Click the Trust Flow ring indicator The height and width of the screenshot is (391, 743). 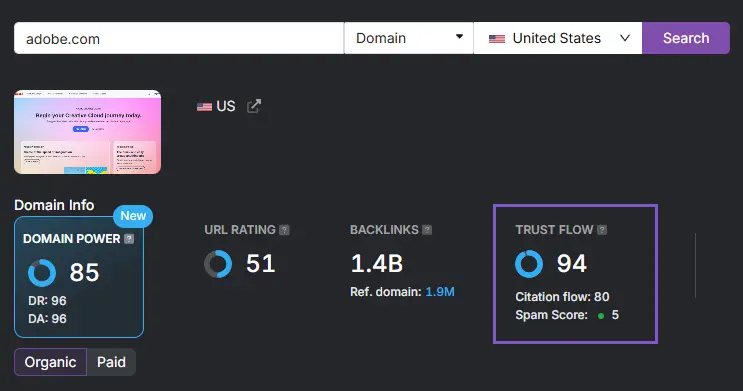[529, 264]
